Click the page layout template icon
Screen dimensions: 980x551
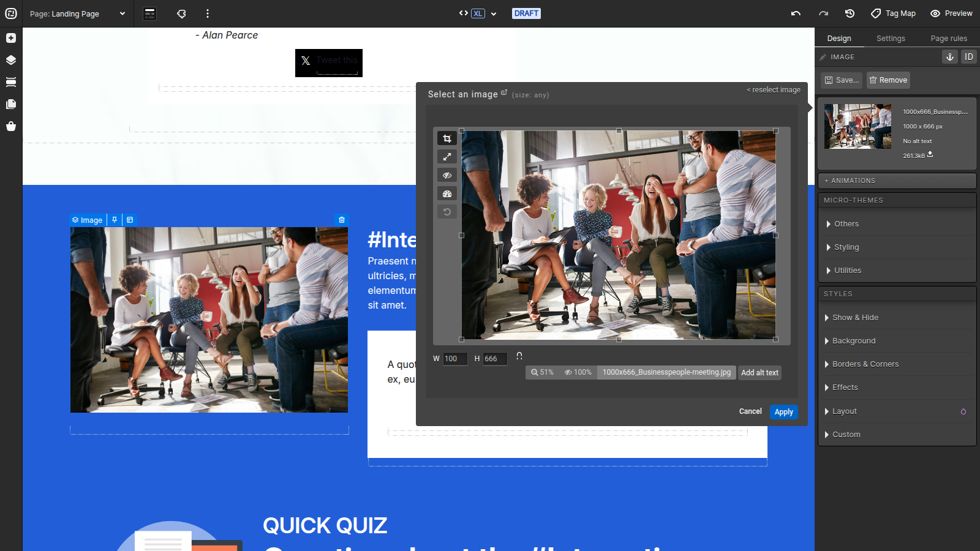149,13
